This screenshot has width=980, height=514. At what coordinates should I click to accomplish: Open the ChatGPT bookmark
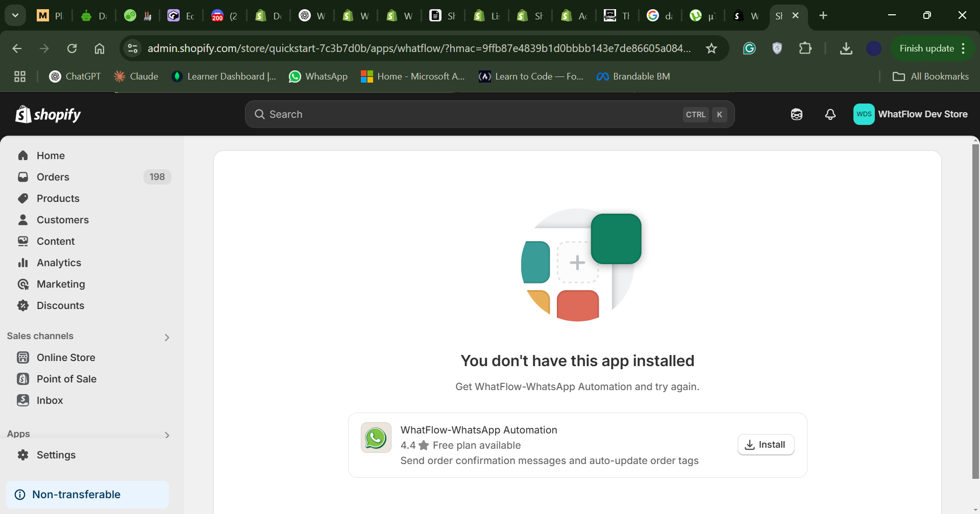[75, 76]
